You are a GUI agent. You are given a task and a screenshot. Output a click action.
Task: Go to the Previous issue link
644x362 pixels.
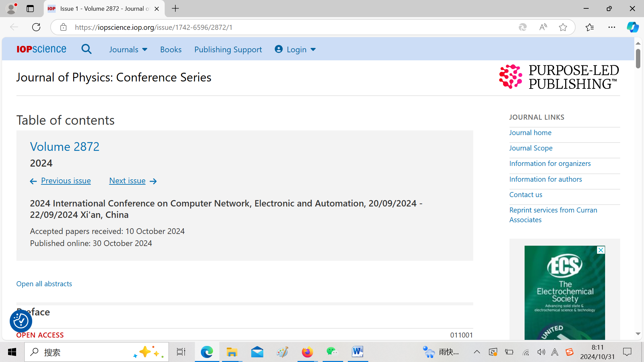point(66,181)
